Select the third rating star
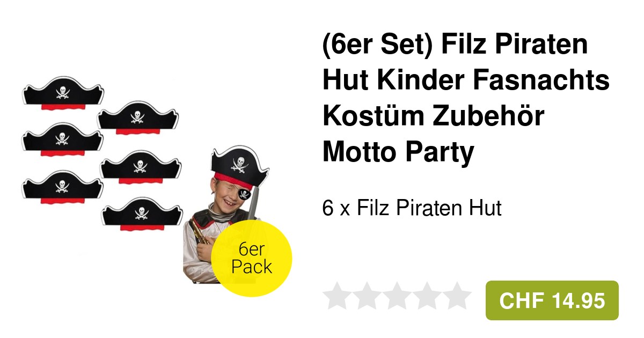Screen dimensions: 644x338 coord(397,296)
